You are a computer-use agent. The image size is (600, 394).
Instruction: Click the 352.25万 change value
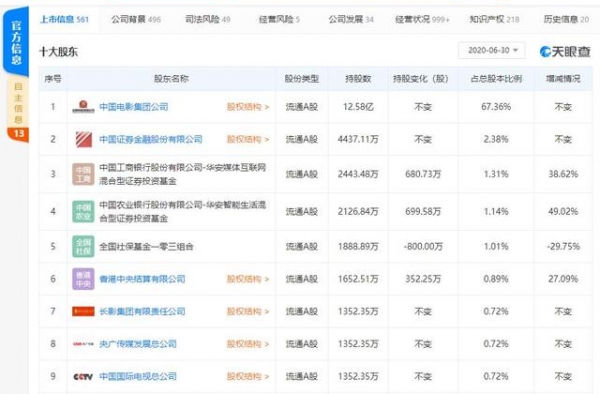click(423, 279)
